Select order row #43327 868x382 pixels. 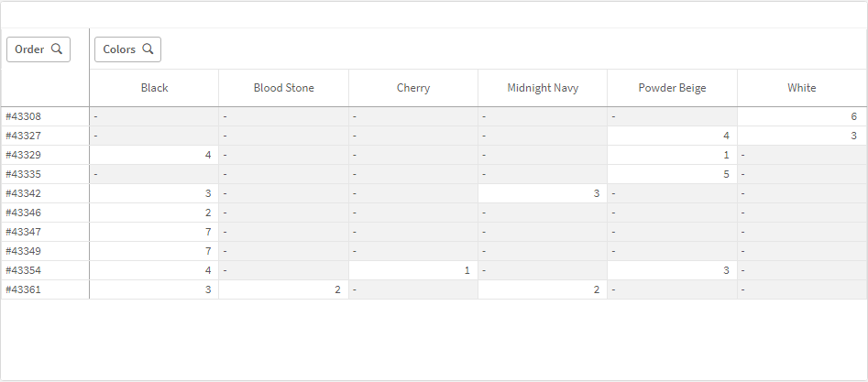23,136
